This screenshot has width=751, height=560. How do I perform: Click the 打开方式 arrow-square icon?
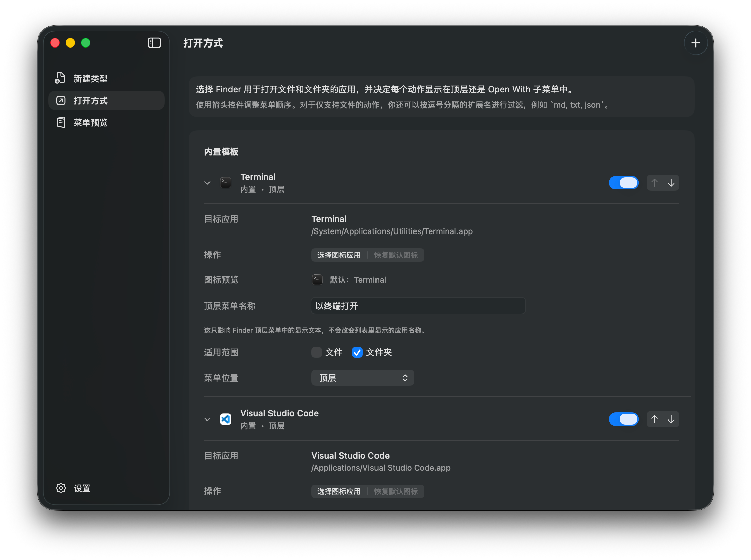point(61,100)
